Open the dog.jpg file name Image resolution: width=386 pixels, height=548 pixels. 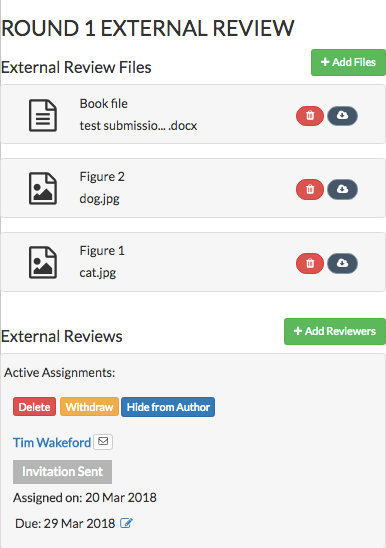(99, 199)
